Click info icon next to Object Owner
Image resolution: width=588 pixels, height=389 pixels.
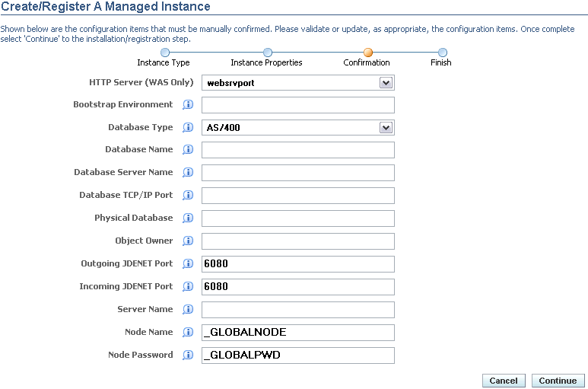click(188, 241)
